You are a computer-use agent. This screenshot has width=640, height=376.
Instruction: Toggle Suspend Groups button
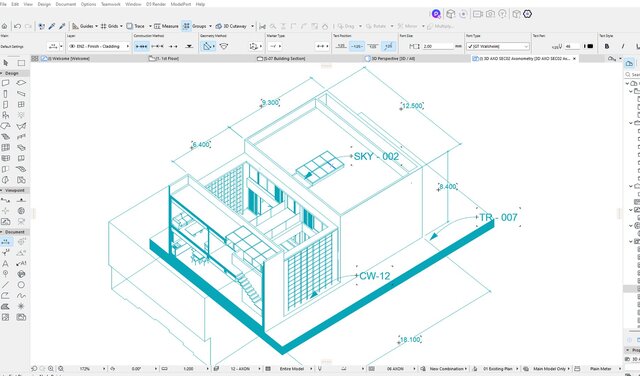point(187,26)
